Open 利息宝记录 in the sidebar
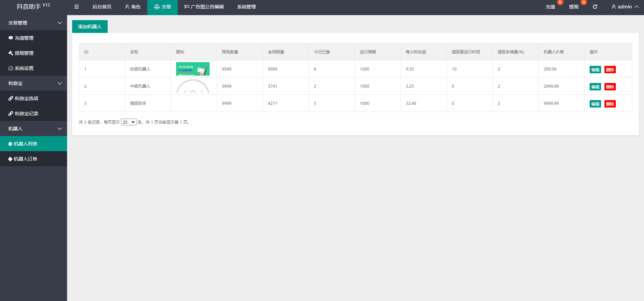 click(34, 114)
